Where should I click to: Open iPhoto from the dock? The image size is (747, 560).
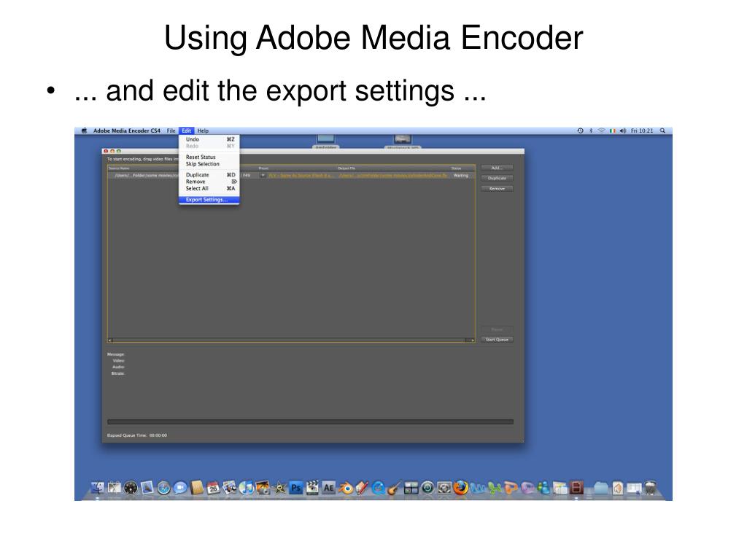click(x=263, y=488)
